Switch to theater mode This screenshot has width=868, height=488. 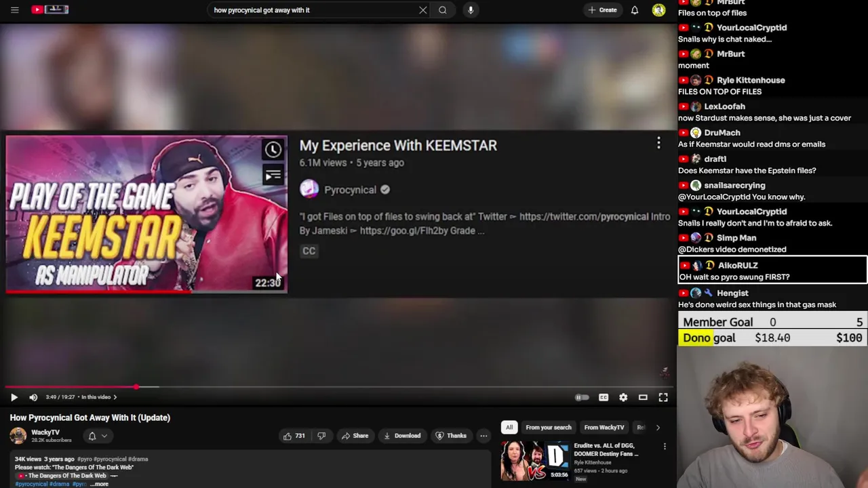(x=643, y=397)
